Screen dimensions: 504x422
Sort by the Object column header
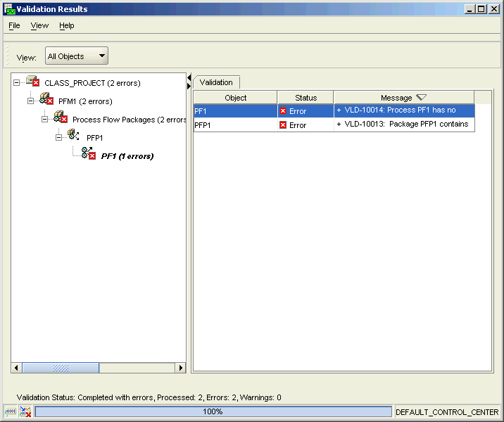pos(235,98)
